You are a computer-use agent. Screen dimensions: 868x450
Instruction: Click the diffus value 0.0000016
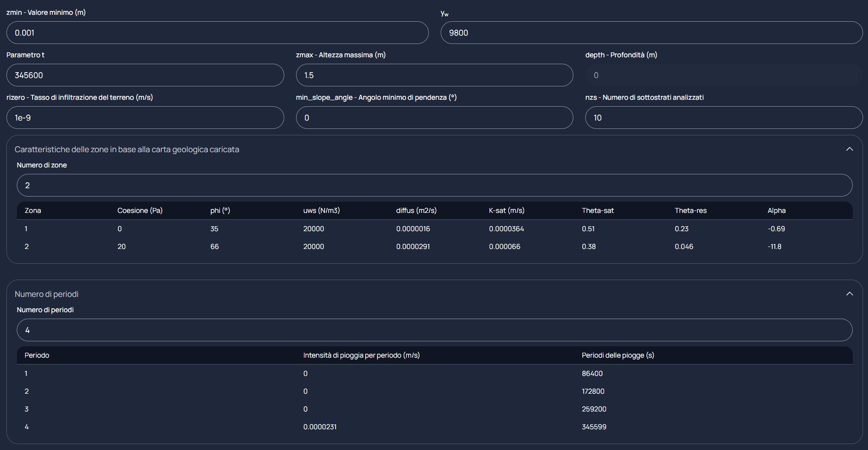[413, 229]
